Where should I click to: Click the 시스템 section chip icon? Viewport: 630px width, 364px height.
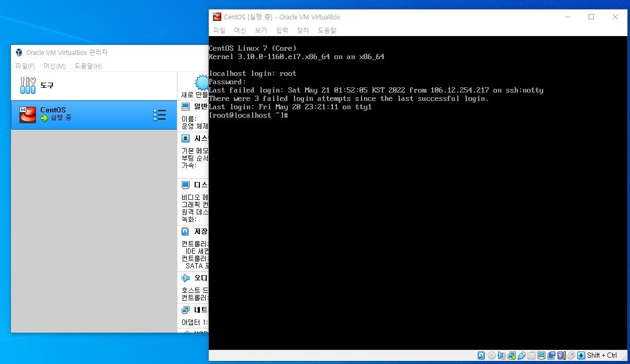[x=185, y=139]
